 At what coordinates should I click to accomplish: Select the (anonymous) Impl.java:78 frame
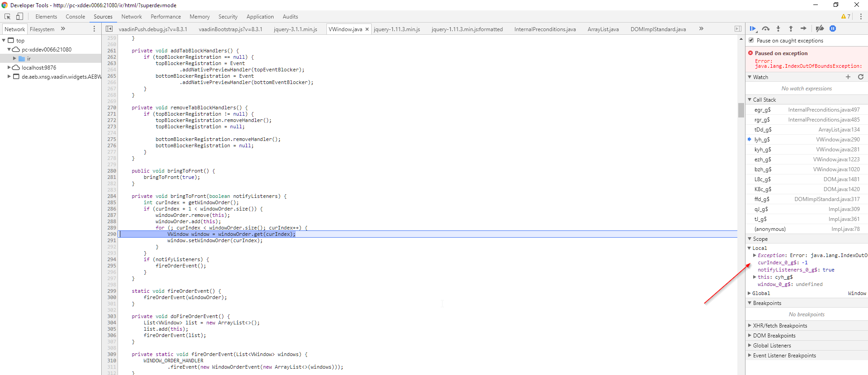click(807, 229)
